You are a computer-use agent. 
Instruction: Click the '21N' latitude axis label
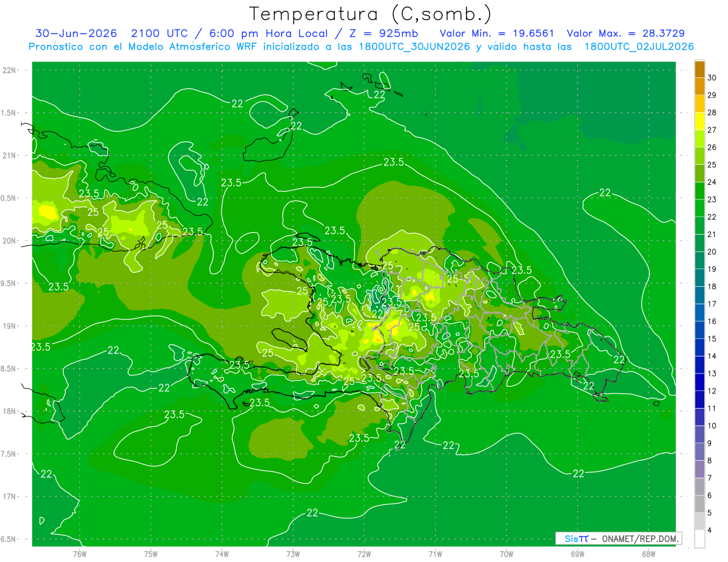10,155
